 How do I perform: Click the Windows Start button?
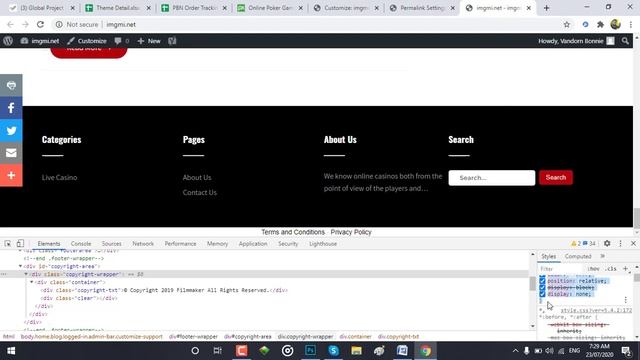[11, 351]
